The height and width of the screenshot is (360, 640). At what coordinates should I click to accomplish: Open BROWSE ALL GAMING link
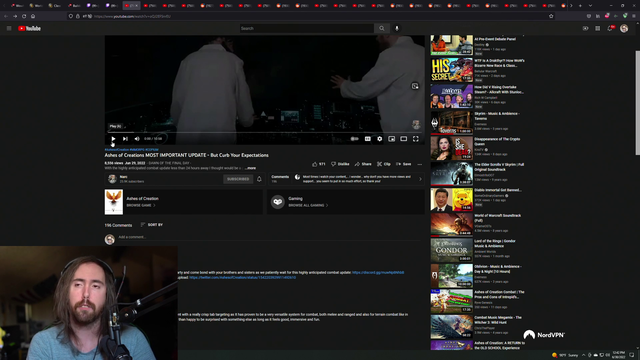pos(308,205)
